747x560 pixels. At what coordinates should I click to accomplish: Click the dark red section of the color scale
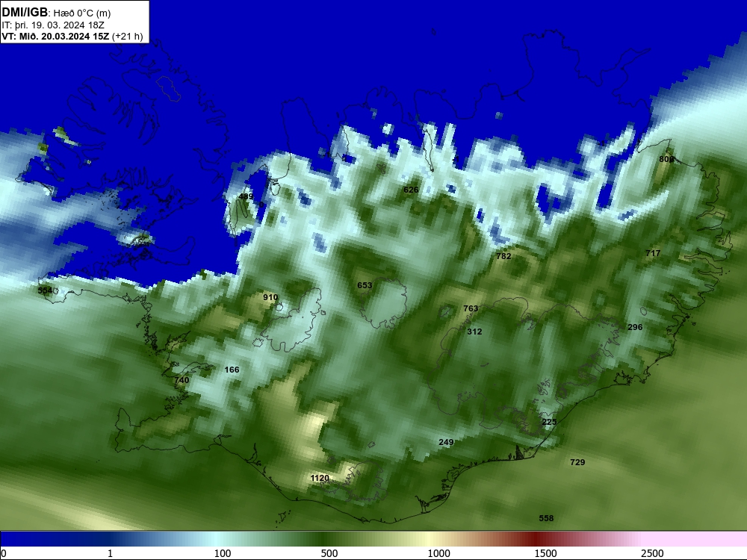(536, 538)
